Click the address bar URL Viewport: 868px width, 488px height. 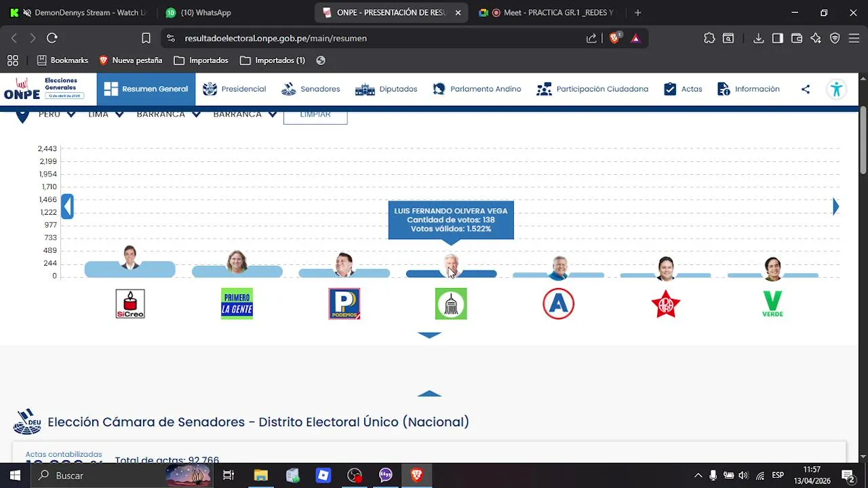275,39
